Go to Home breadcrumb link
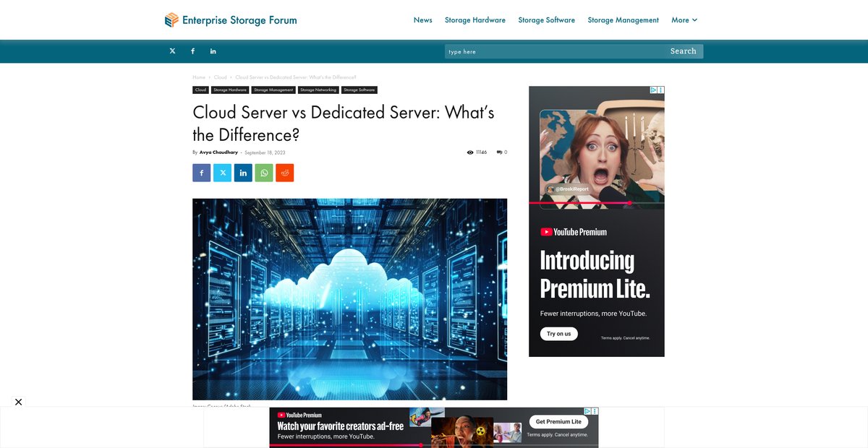 pyautogui.click(x=199, y=77)
